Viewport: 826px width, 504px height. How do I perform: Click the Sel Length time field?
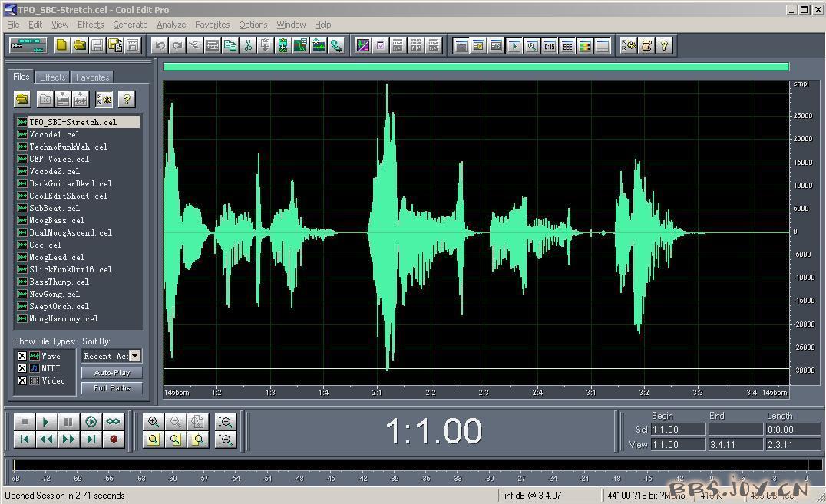coord(793,430)
